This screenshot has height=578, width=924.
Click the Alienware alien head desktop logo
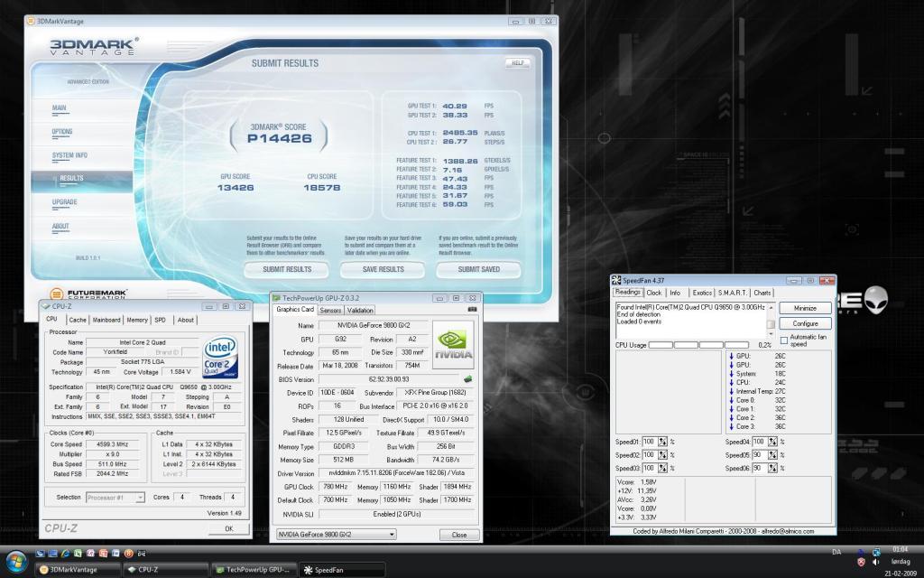875,300
